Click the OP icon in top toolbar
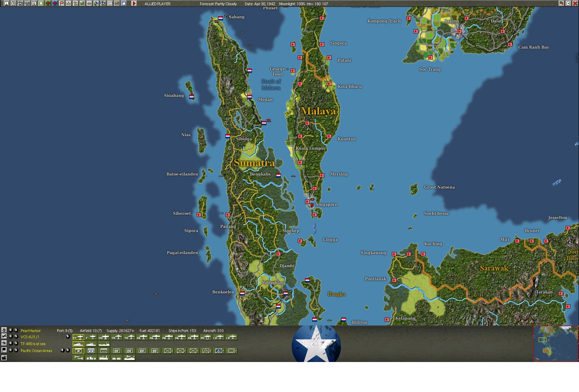Screen dimensions: 579x392 pyautogui.click(x=110, y=3)
